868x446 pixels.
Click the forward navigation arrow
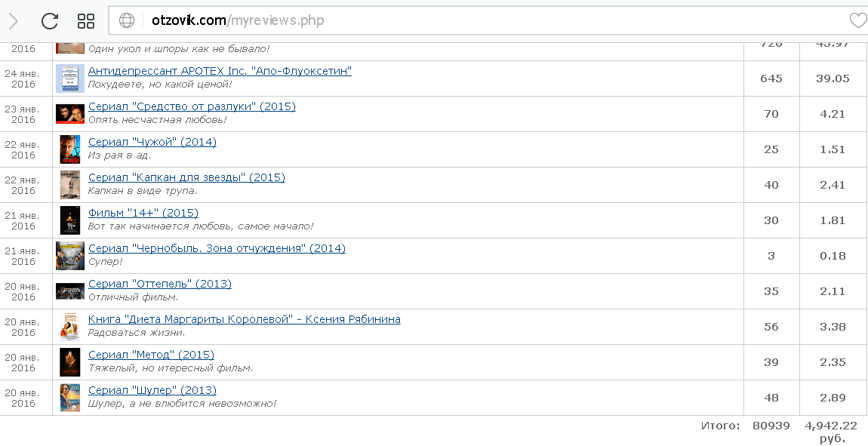click(13, 21)
